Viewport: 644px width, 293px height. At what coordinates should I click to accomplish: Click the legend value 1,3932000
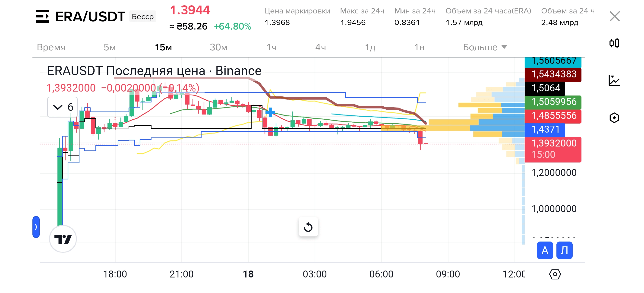tap(71, 88)
